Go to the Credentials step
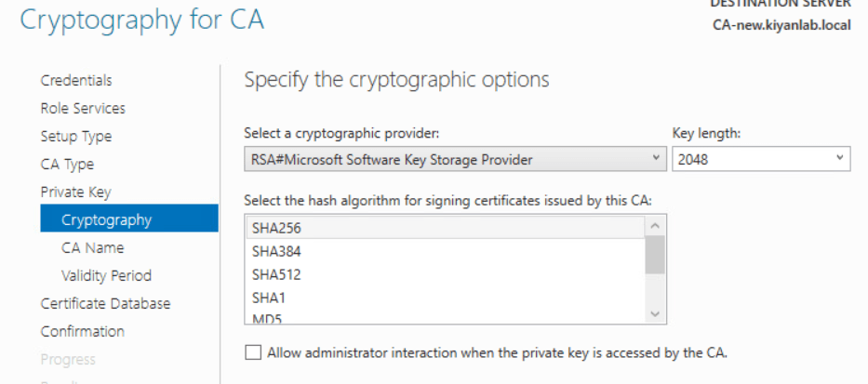 [x=76, y=81]
